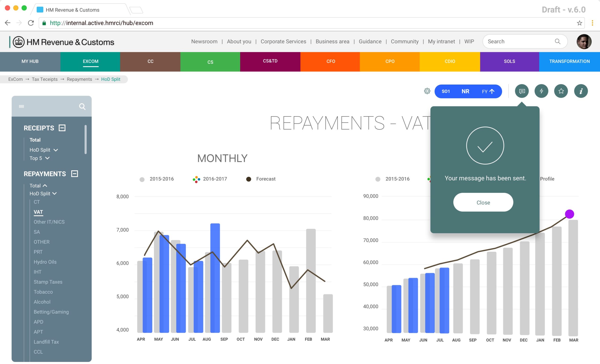
Task: Go back in browser history
Action: click(x=7, y=23)
